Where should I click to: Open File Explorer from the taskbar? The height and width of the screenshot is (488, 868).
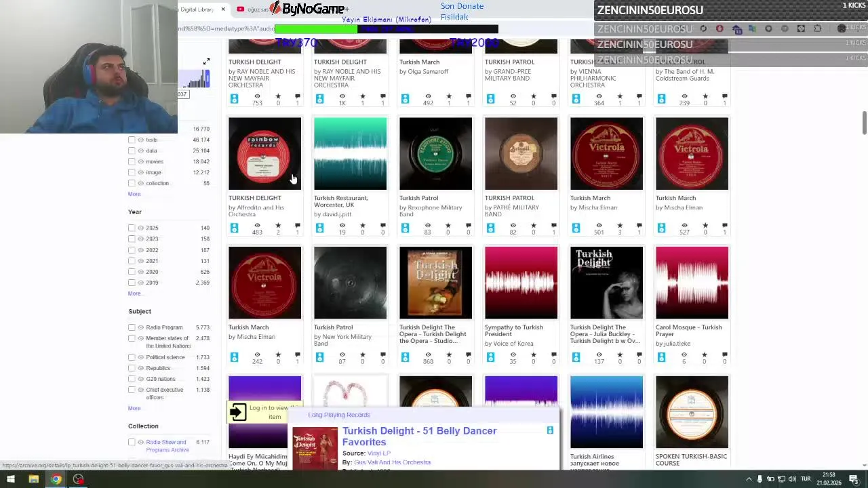point(33,479)
